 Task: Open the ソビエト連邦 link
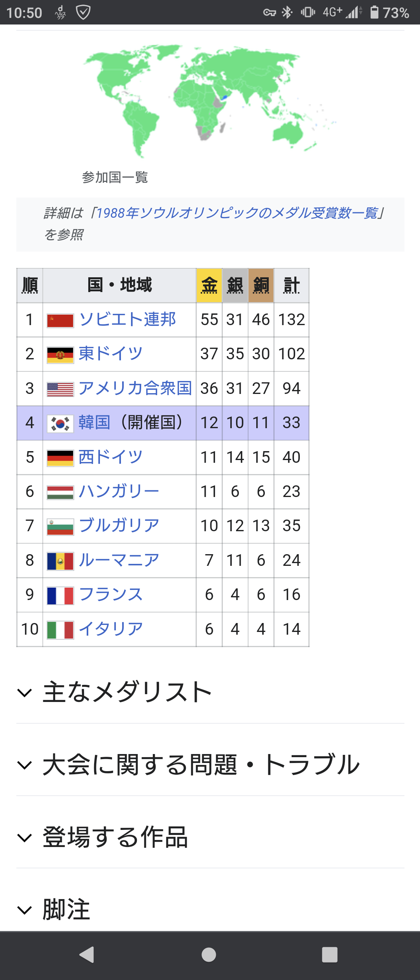(127, 319)
